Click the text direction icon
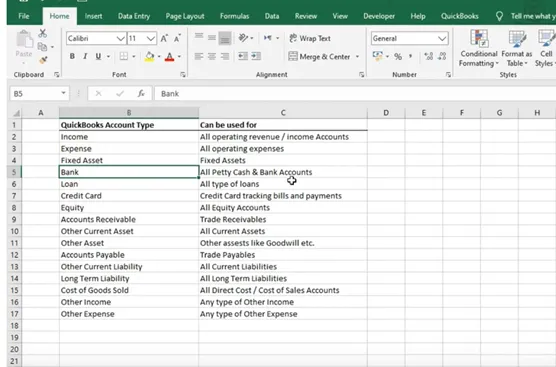This screenshot has height=367, width=556. click(268, 38)
